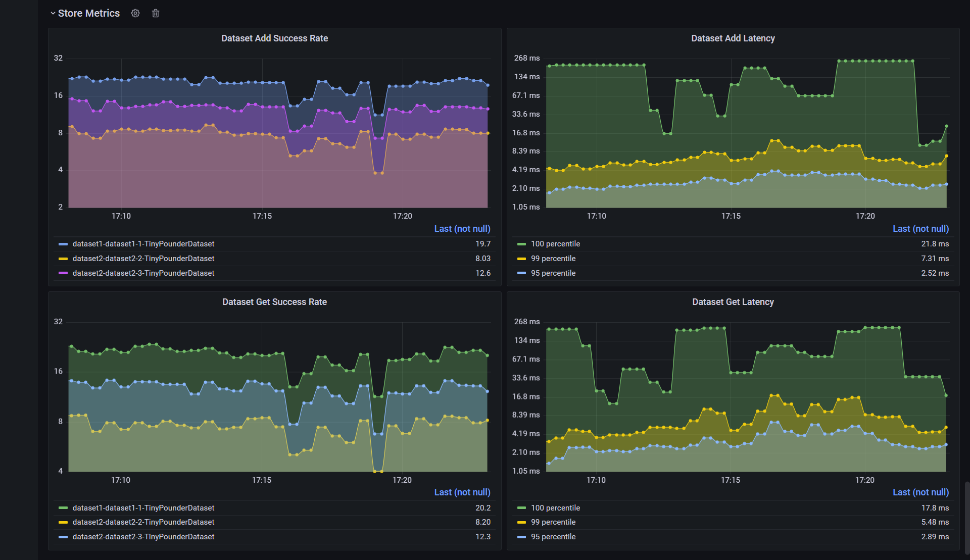The height and width of the screenshot is (560, 970).
Task: Collapse the Store Metrics row chevron
Action: pos(53,13)
